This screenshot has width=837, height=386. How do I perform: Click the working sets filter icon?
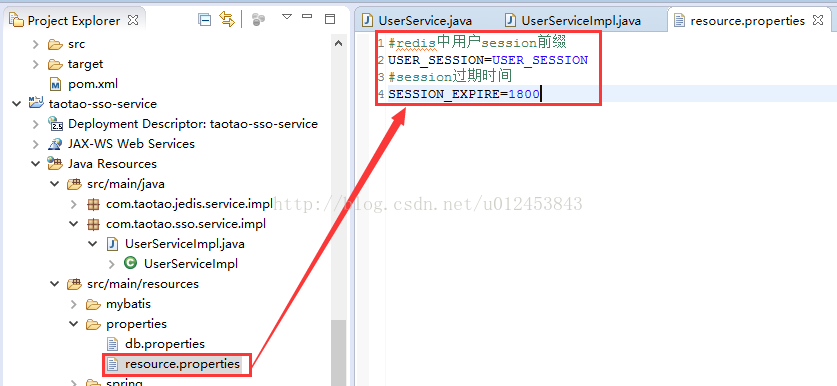point(258,20)
